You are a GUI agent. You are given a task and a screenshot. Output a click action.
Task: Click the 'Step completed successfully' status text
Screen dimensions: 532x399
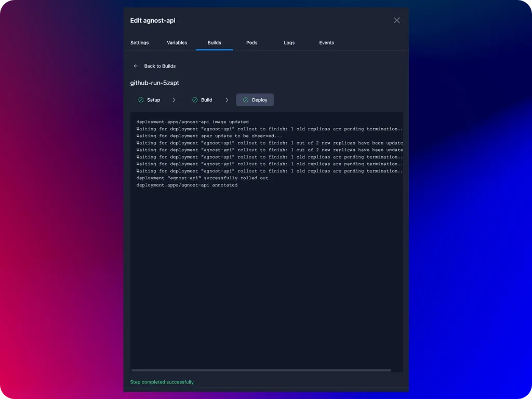tap(162, 382)
